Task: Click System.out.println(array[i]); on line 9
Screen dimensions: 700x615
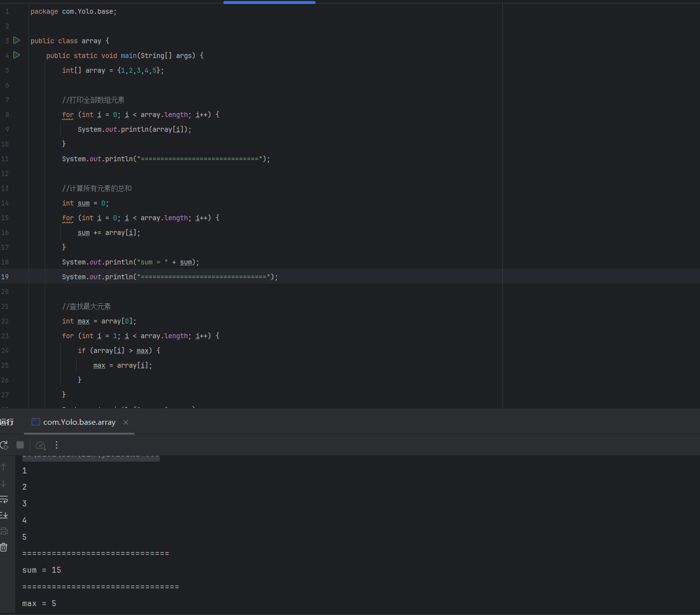Action: pyautogui.click(x=135, y=129)
